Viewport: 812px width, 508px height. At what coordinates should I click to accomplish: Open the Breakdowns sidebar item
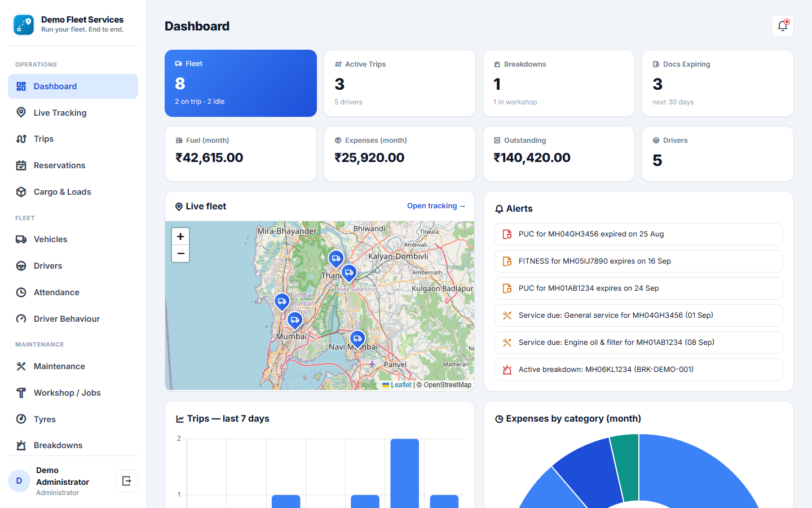click(x=73, y=445)
